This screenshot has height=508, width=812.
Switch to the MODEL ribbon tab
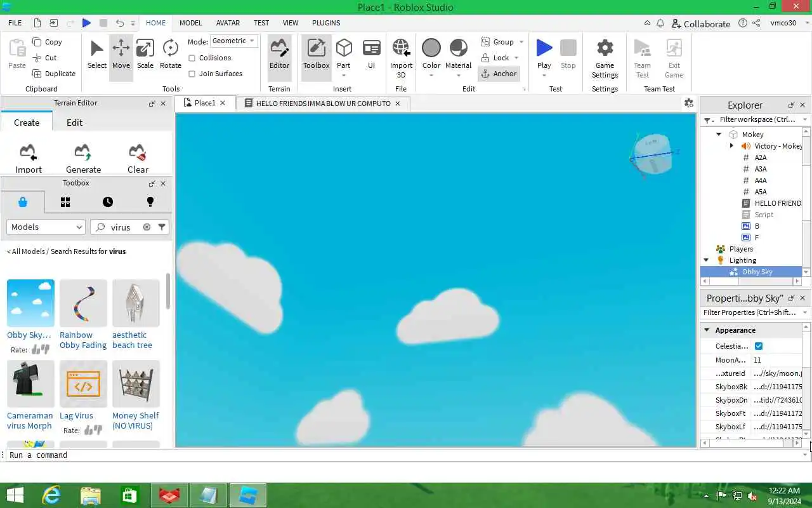coord(190,23)
